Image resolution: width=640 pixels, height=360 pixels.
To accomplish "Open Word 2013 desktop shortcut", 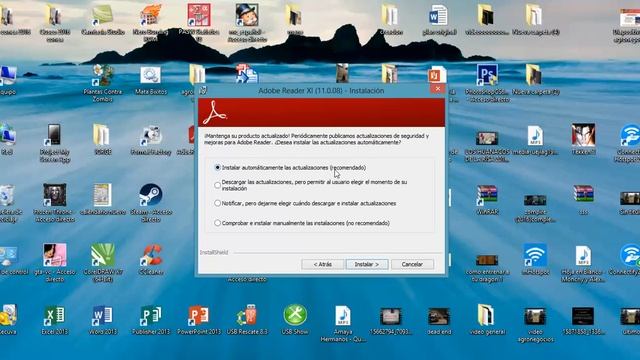I will (x=102, y=320).
